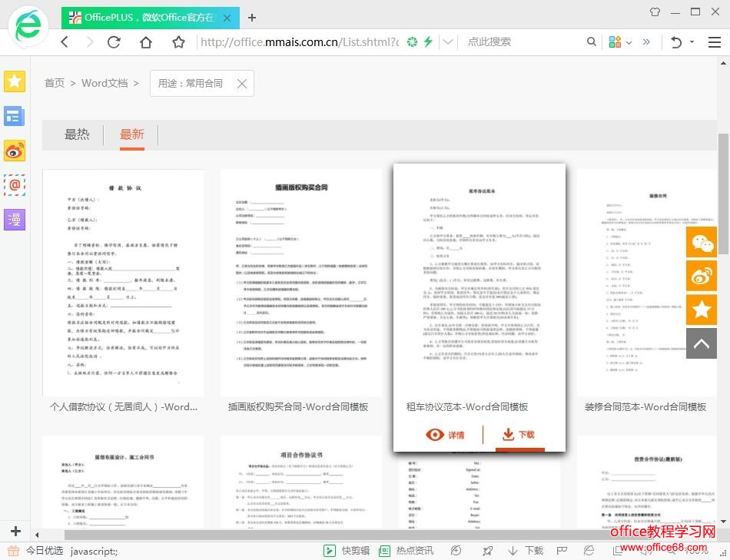The image size is (730, 560).
Task: Open the browser hamburger menu
Action: point(714,42)
